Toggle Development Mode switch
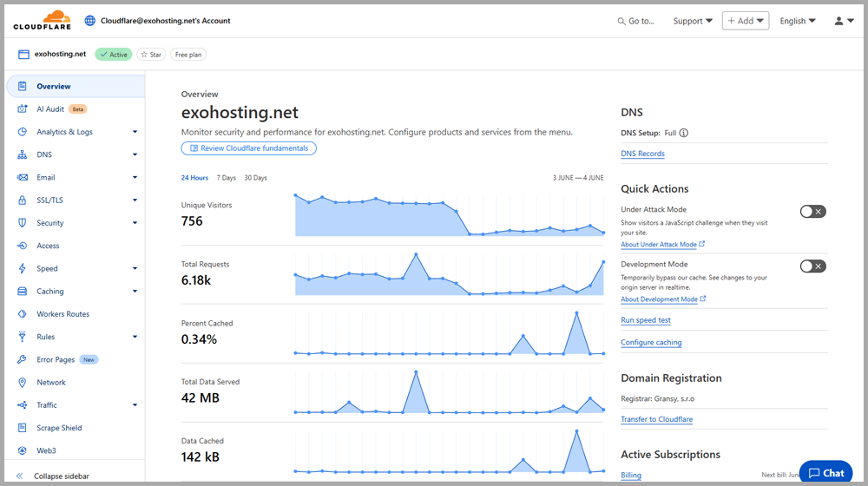 (812, 266)
